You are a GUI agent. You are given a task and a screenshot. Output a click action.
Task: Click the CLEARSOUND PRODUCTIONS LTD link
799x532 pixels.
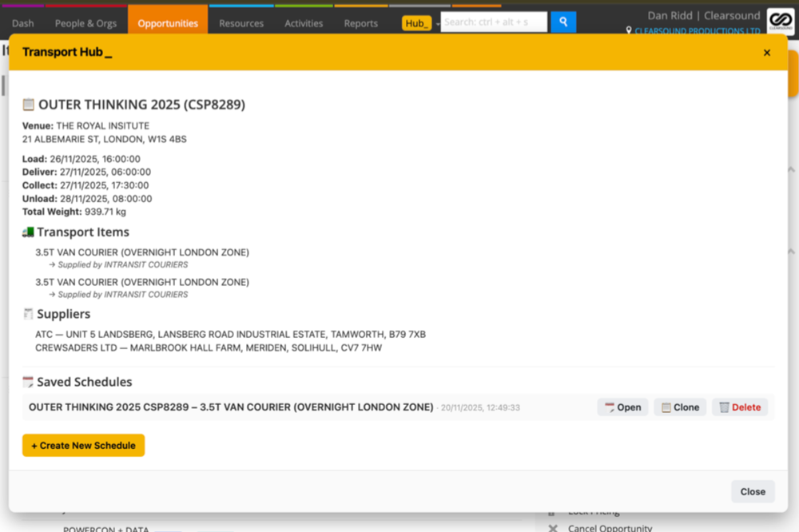click(697, 30)
